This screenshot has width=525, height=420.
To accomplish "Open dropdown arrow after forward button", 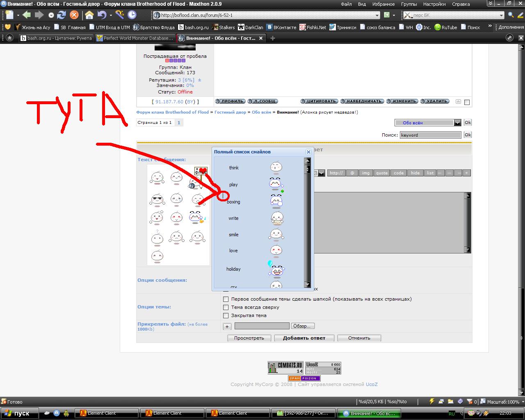I will click(x=51, y=15).
